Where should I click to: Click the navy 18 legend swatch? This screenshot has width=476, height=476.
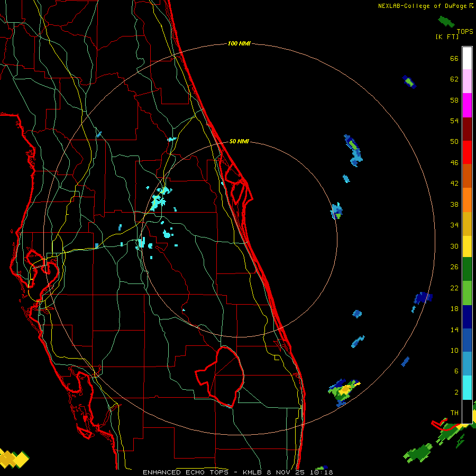click(x=467, y=317)
